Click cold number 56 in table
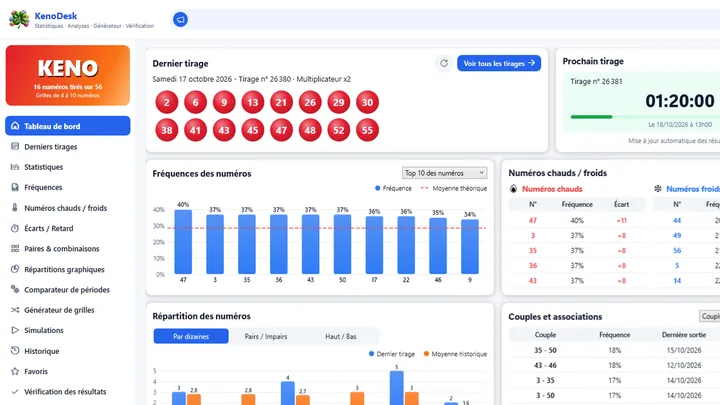 click(677, 251)
